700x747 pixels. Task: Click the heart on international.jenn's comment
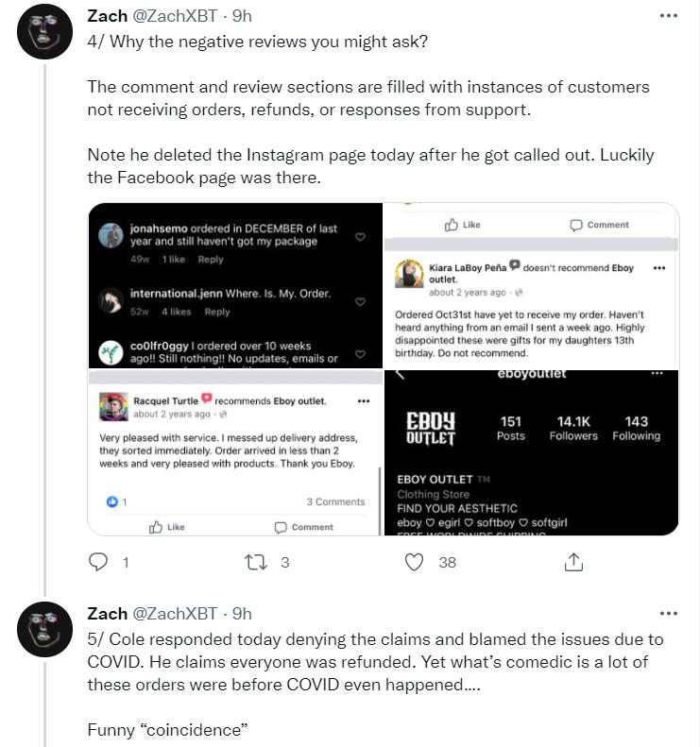tap(360, 302)
